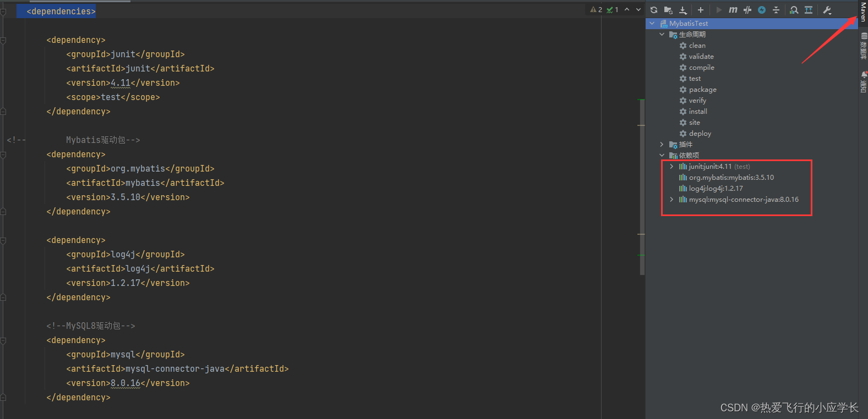
Task: Click junit version 4.11 text
Action: pyautogui.click(x=121, y=83)
